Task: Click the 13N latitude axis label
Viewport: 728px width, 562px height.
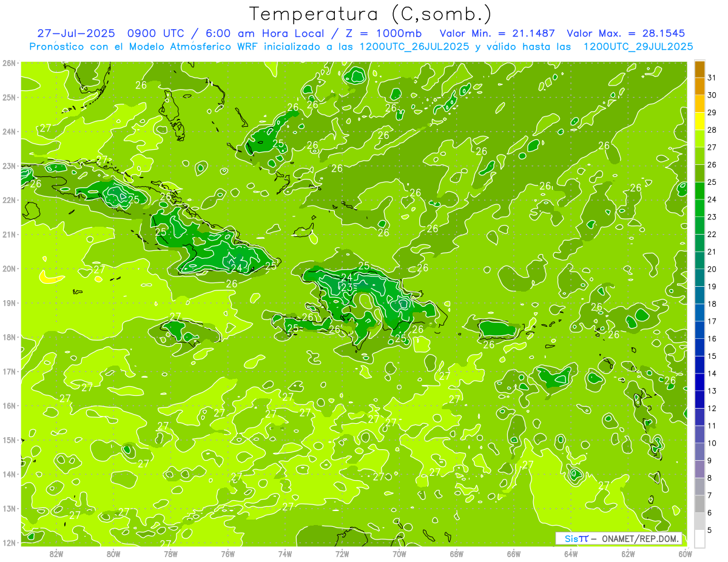Action: click(x=9, y=508)
